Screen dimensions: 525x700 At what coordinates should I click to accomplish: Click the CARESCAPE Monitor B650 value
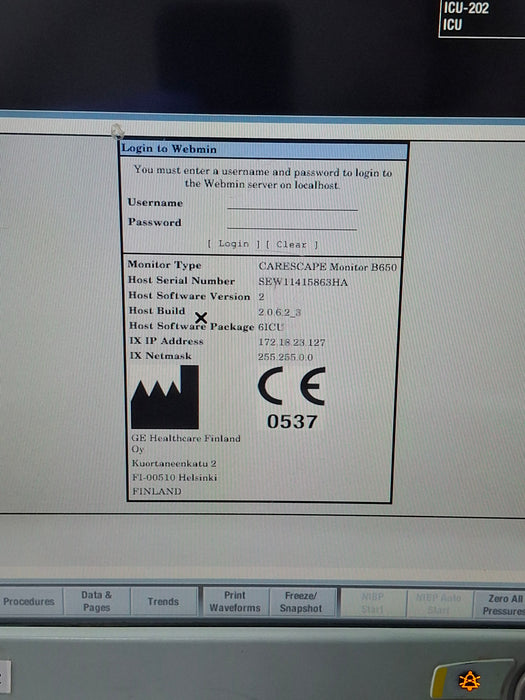click(328, 267)
